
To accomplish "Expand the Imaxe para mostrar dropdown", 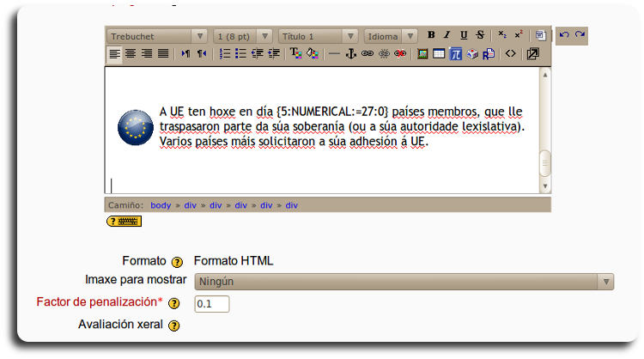I will [404, 282].
